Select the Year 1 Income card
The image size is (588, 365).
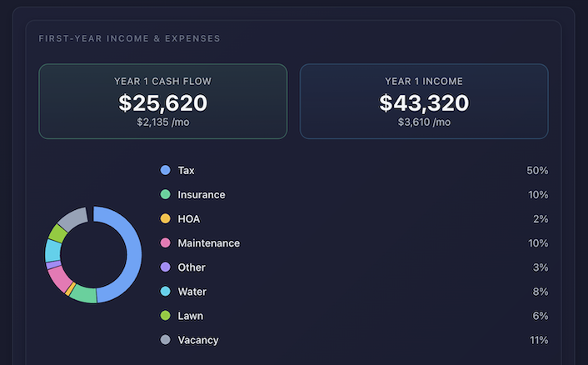pos(424,101)
